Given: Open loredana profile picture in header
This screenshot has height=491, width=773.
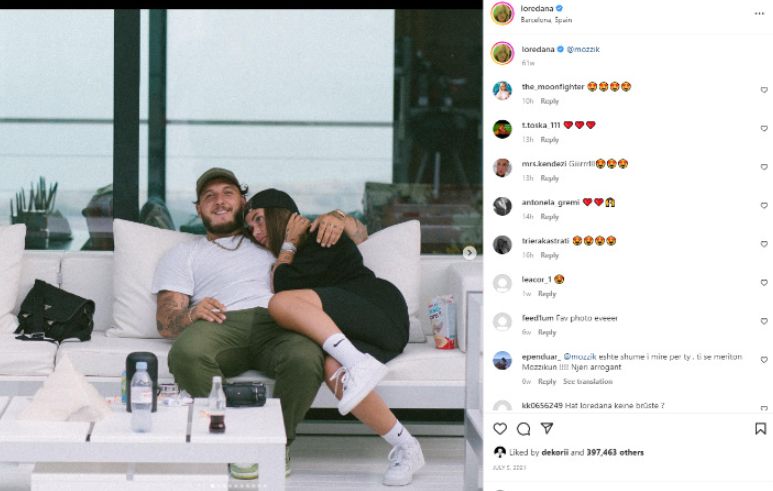Looking at the screenshot, I should pyautogui.click(x=502, y=13).
